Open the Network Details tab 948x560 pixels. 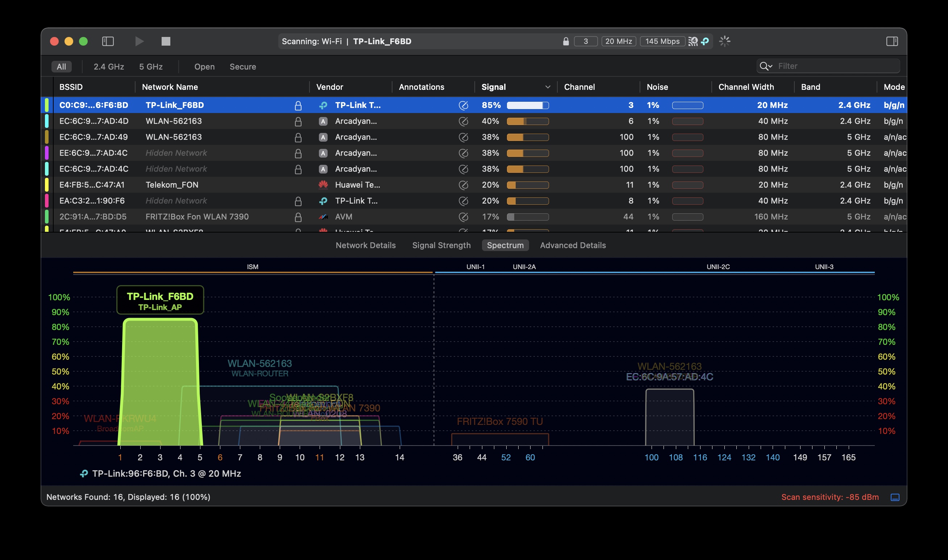365,245
